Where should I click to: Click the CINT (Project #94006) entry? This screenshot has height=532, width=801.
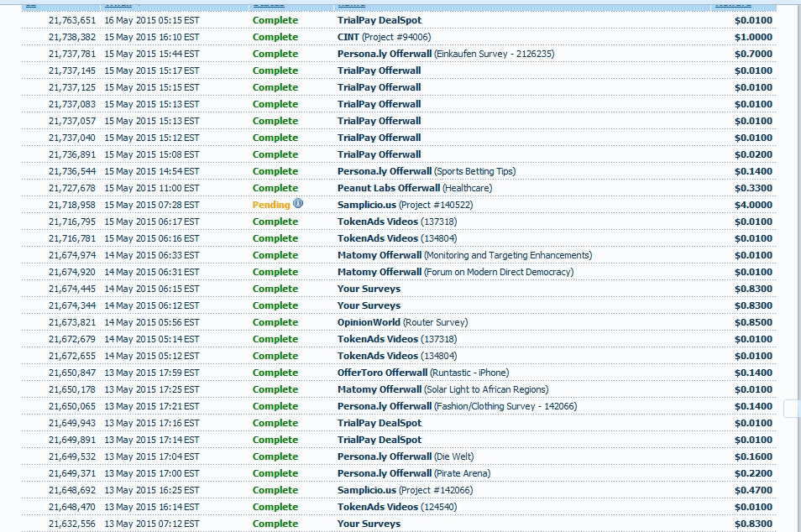385,37
